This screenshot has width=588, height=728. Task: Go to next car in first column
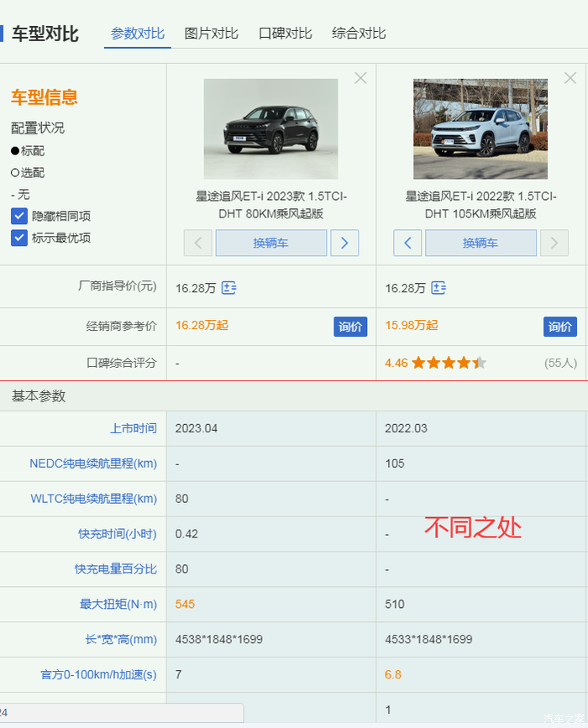[344, 244]
